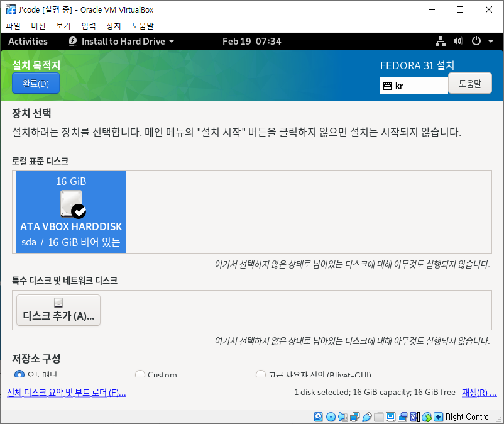Screen dimensions: 504x424
Task: Click the USB devices status icon
Action: click(367, 416)
